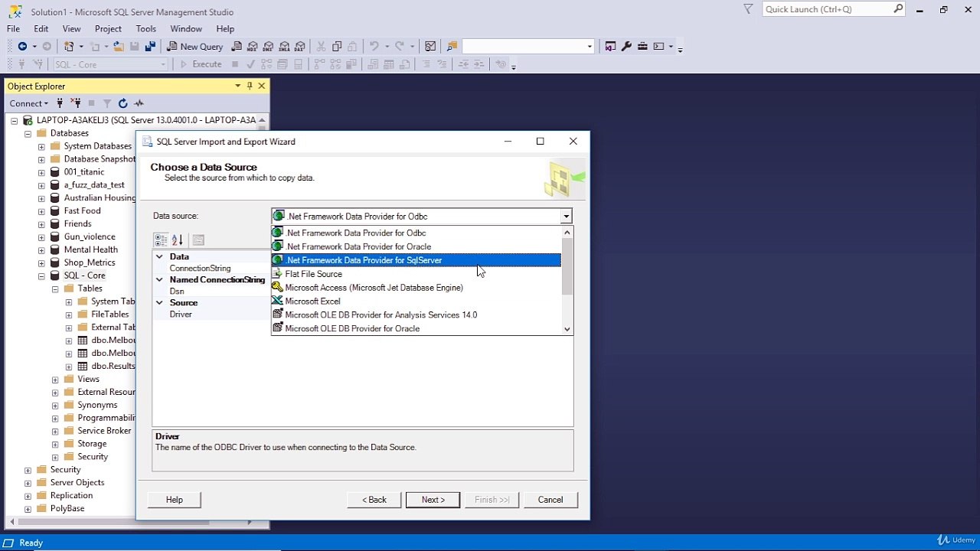This screenshot has height=551, width=980.
Task: Open the Connect dropdown in Object Explorer
Action: [x=28, y=103]
